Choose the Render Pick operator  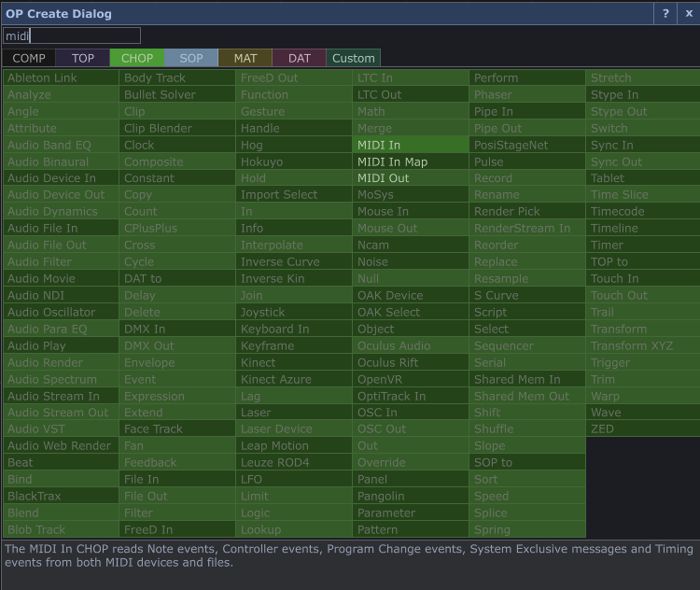click(527, 211)
